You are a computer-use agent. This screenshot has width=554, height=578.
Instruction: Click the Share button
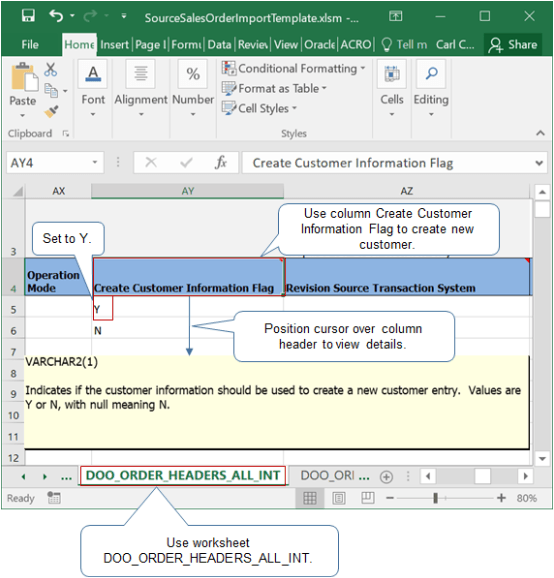513,45
